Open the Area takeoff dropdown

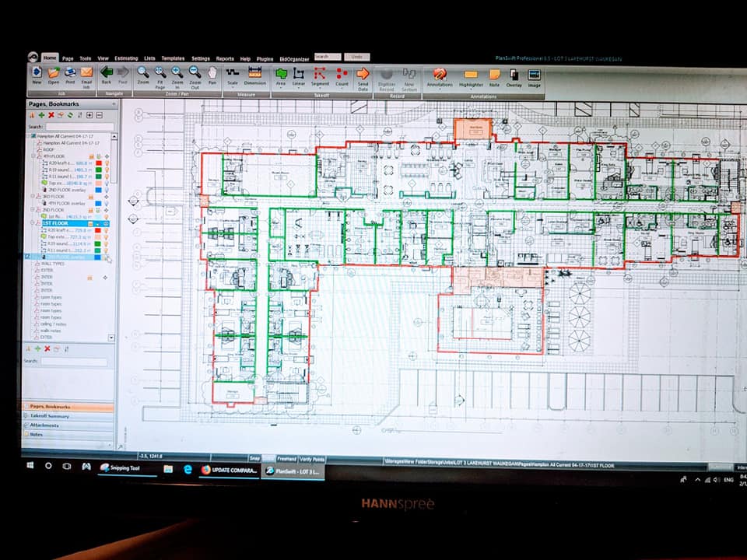click(281, 89)
